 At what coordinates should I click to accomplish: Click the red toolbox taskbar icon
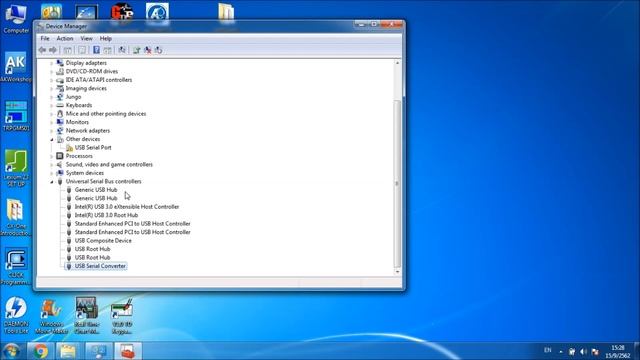coord(128,351)
